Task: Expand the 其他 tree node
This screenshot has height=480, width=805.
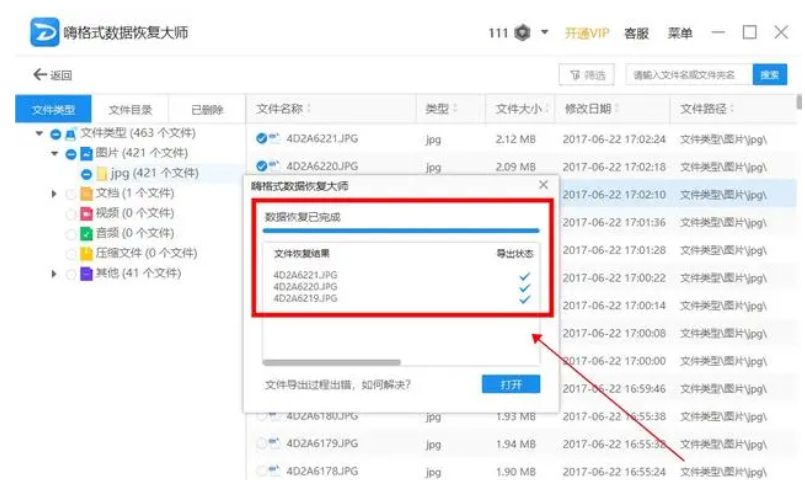Action: 54,273
